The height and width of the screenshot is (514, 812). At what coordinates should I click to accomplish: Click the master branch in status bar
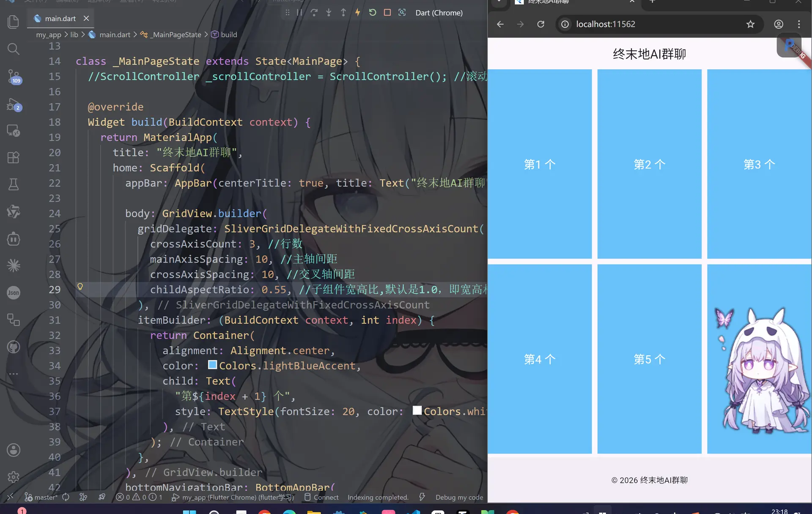coord(41,498)
